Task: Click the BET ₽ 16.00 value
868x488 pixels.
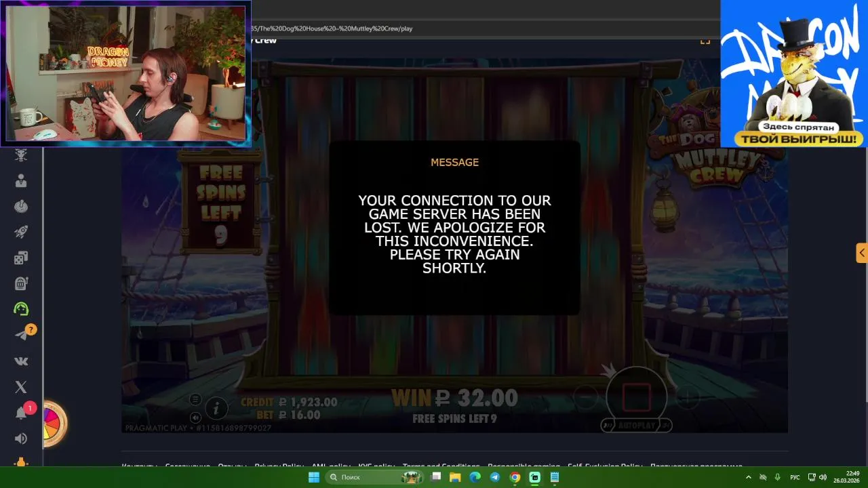Action: (288, 415)
